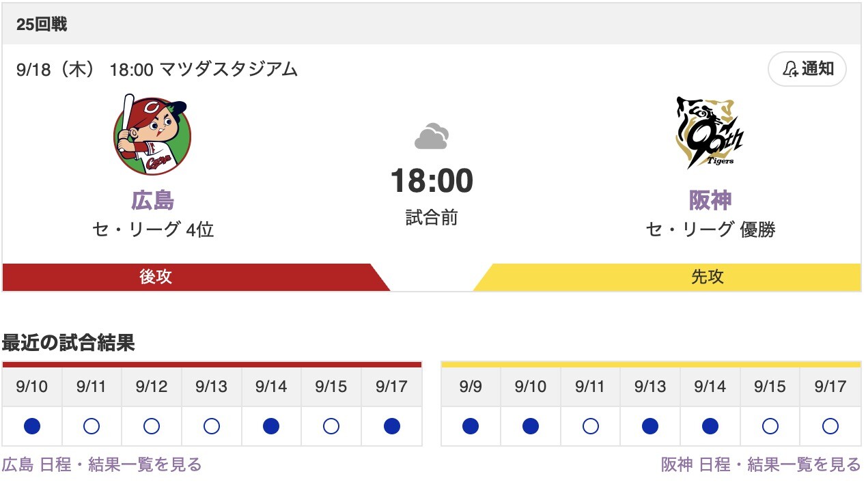Click the 通知 notification bell button
The image size is (866, 504).
(x=807, y=69)
